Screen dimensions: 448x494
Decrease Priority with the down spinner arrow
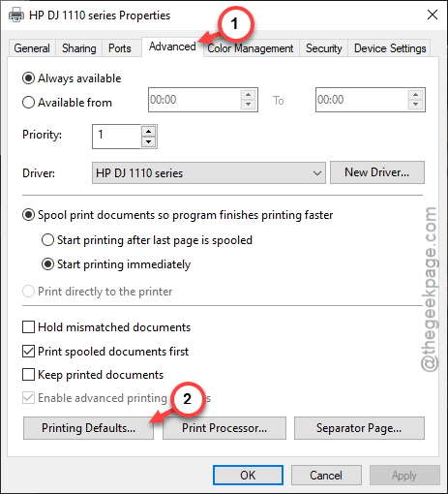(148, 141)
